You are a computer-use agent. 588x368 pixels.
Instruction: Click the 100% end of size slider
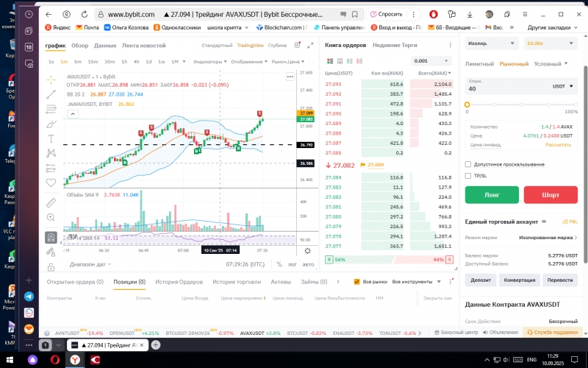pos(576,105)
